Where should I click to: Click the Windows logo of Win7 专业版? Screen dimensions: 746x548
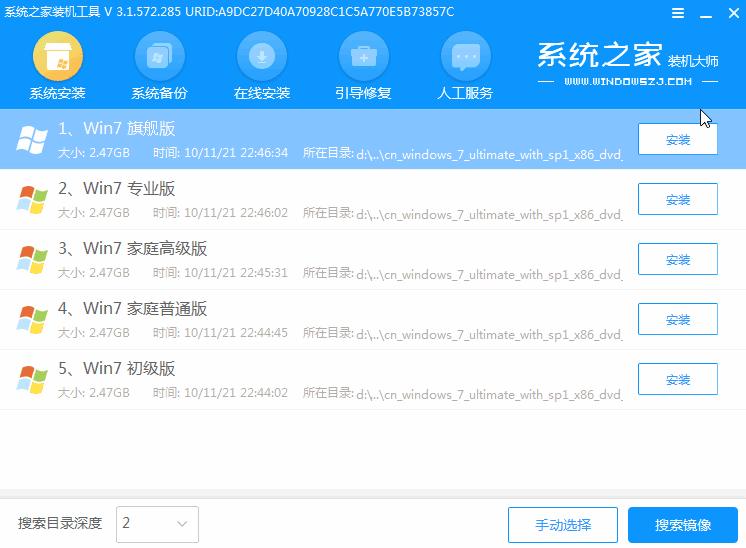click(32, 199)
